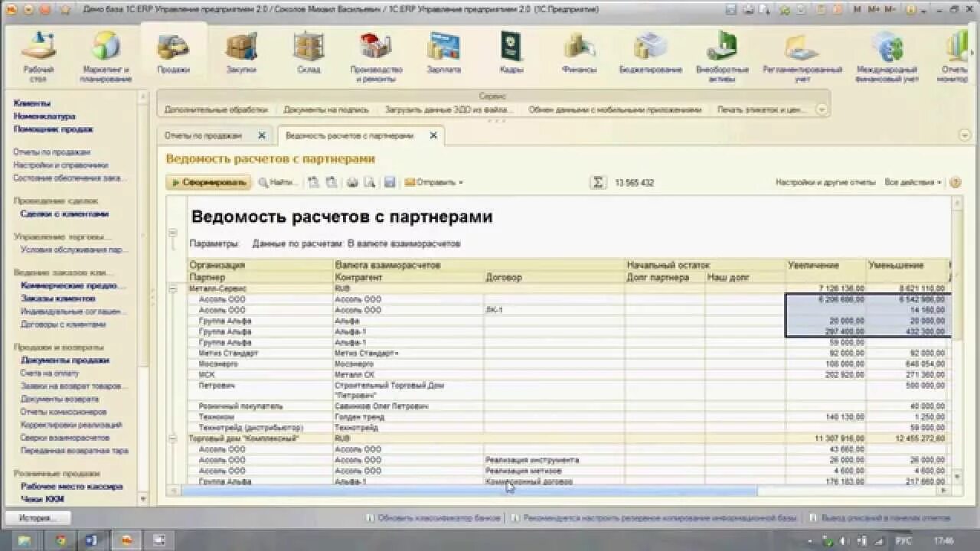Screen dimensions: 980x551
Task: Open the Международный финансовый учет section
Action: (887, 56)
